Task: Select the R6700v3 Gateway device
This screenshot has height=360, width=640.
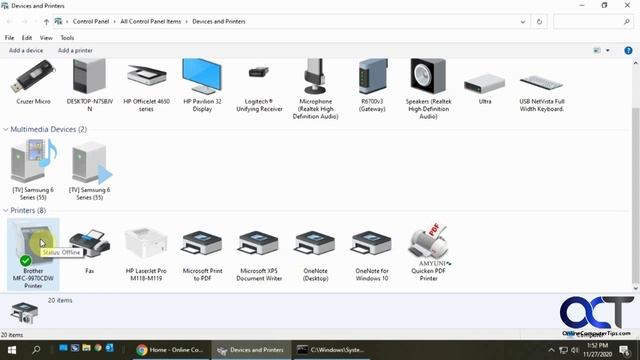Action: click(372, 85)
